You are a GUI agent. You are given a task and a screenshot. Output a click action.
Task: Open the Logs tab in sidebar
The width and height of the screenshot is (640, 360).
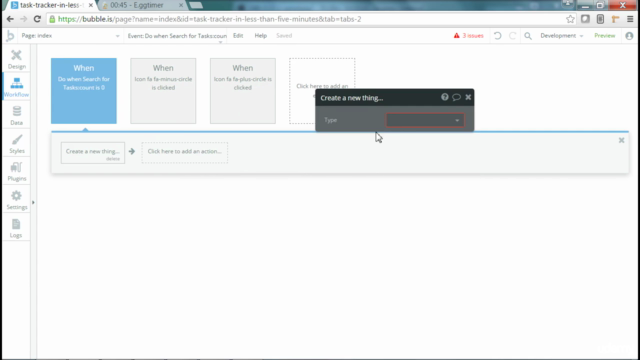(16, 228)
